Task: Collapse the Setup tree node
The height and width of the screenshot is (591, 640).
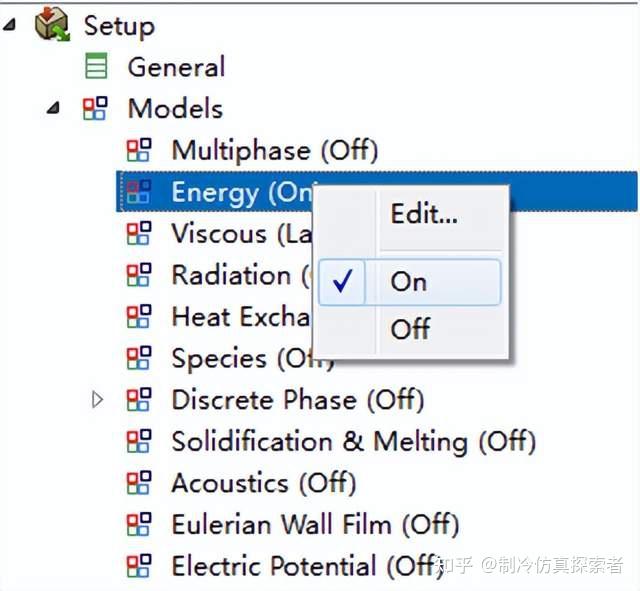Action: (10, 26)
